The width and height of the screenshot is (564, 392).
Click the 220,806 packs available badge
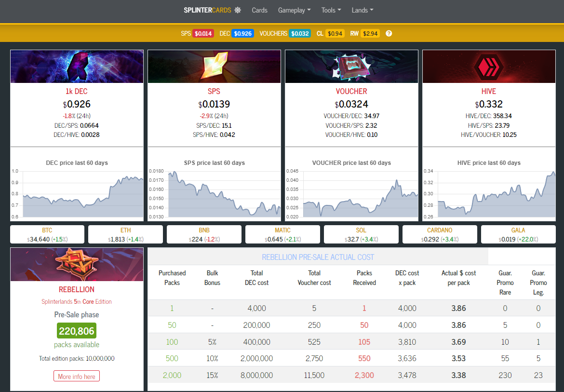point(77,331)
